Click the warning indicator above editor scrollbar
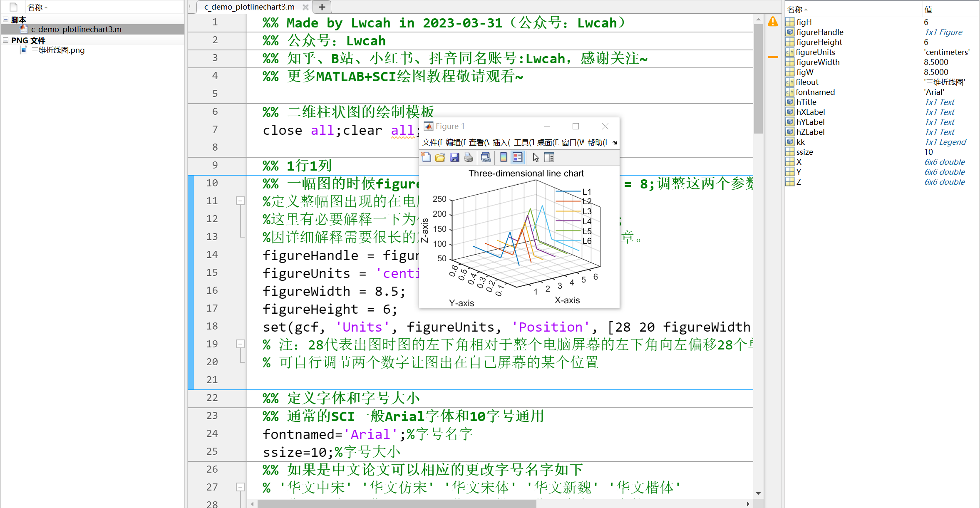This screenshot has width=980, height=508. (x=773, y=22)
